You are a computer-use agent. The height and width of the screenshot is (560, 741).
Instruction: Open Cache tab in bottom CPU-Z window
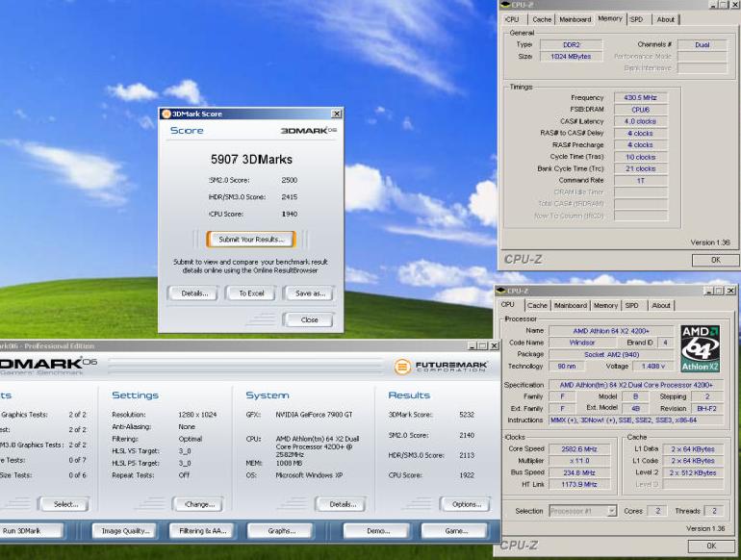click(537, 305)
